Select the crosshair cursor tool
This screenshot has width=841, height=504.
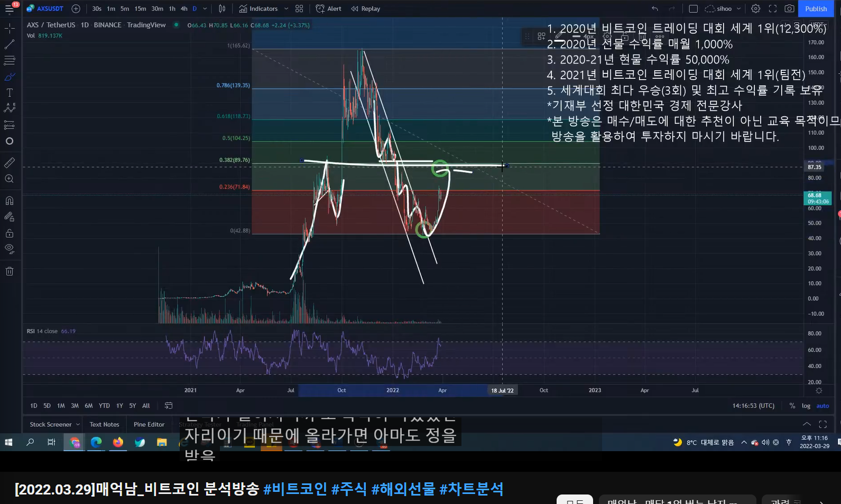[x=10, y=28]
